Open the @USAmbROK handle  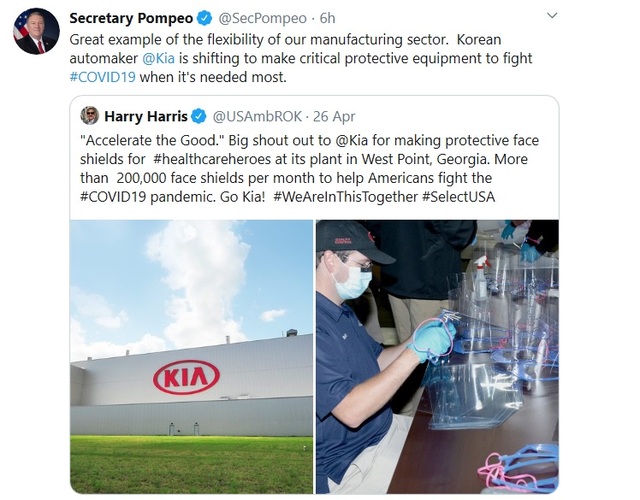point(257,116)
